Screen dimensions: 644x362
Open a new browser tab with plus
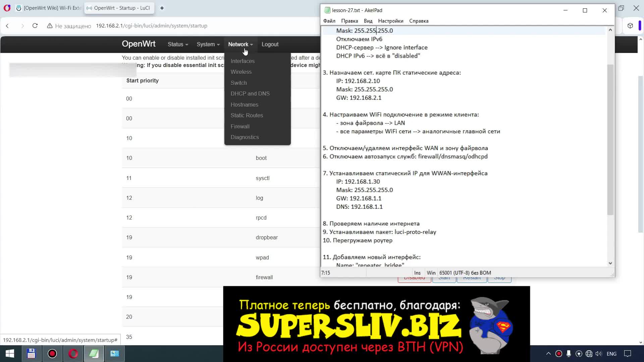(x=162, y=8)
